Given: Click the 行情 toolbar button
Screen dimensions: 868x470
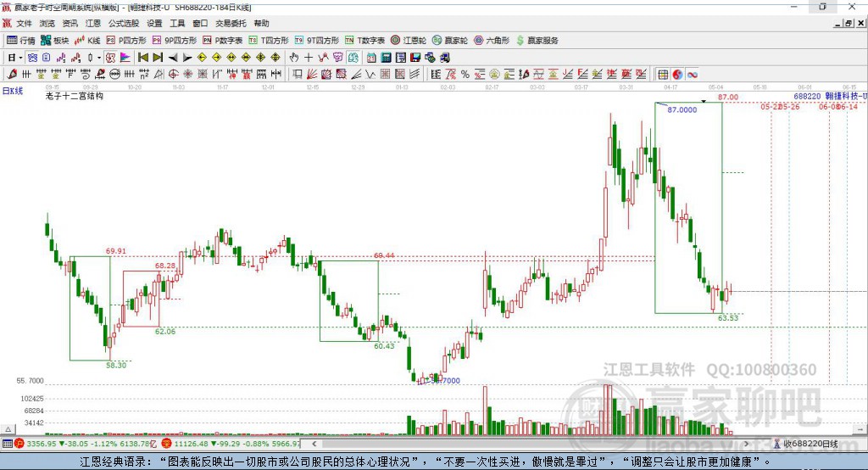Looking at the screenshot, I should click(x=21, y=41).
